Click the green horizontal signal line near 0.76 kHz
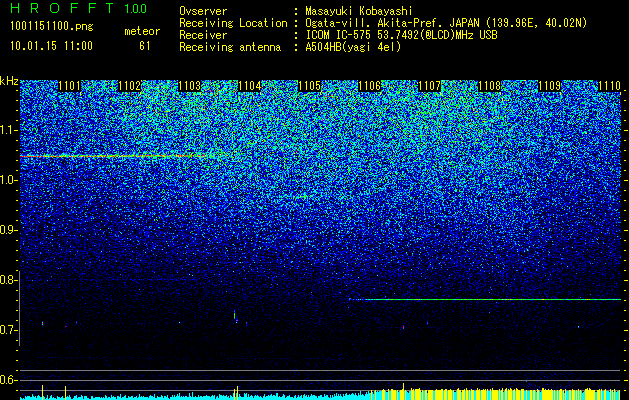This screenshot has width=629, height=400. [x=485, y=299]
